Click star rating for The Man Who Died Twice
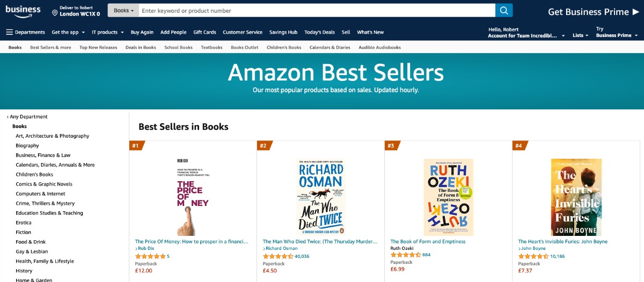Screen dimensions: 644x282 (278, 256)
